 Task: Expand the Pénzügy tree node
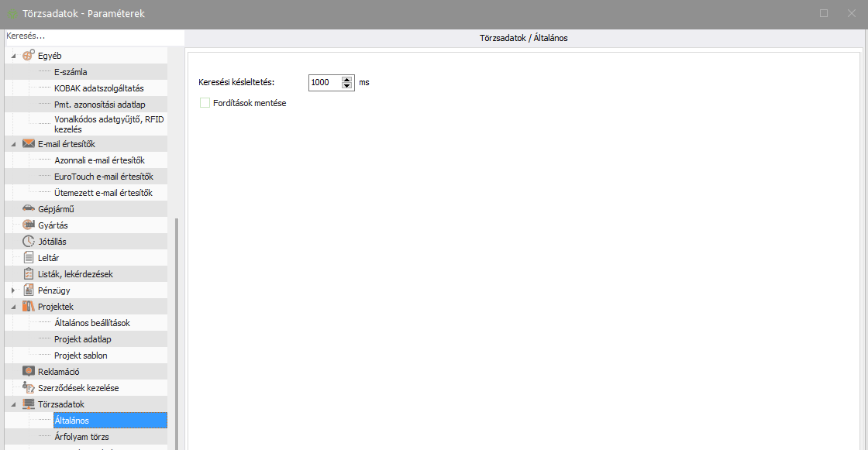pyautogui.click(x=13, y=290)
